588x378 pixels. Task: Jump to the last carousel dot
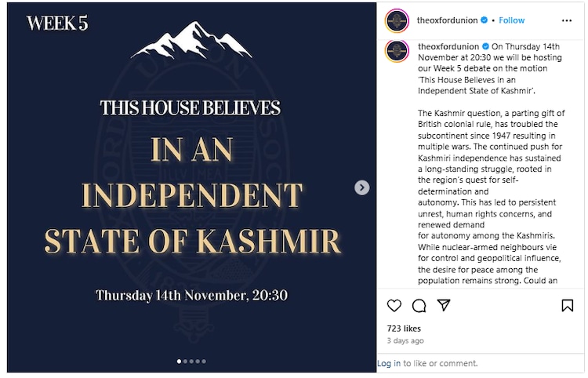[204, 362]
